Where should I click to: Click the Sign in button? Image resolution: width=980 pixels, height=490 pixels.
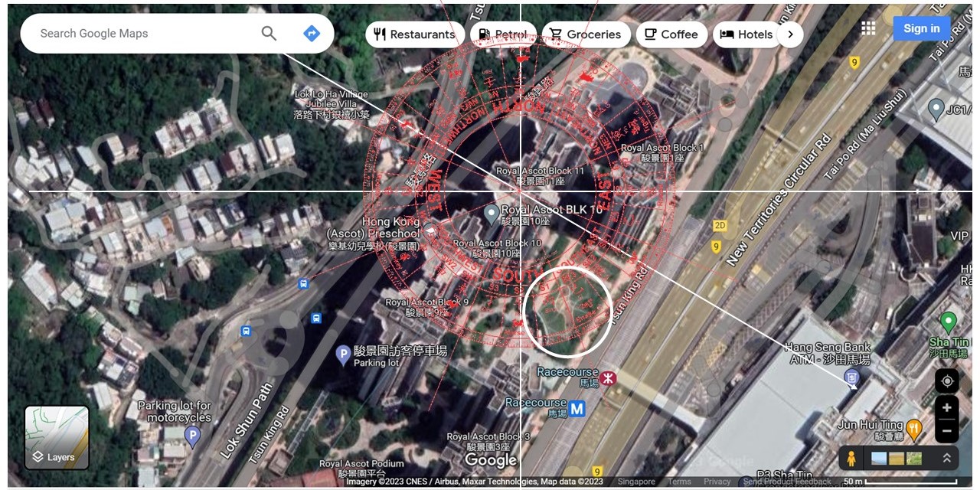click(921, 28)
